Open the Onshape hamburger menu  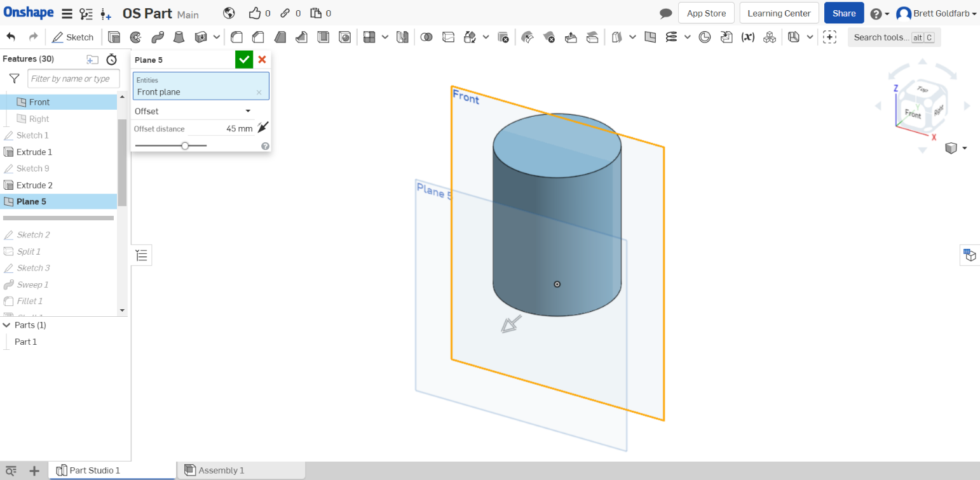(66, 13)
